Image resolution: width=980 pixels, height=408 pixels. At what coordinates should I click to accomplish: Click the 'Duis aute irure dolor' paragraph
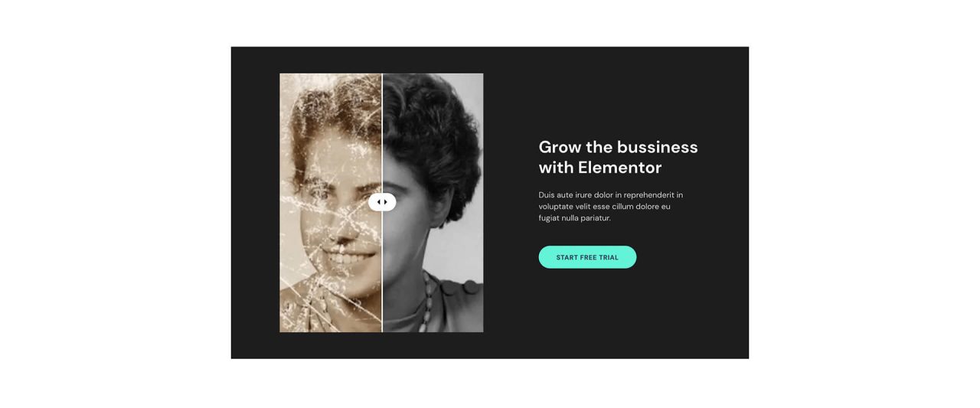click(611, 207)
